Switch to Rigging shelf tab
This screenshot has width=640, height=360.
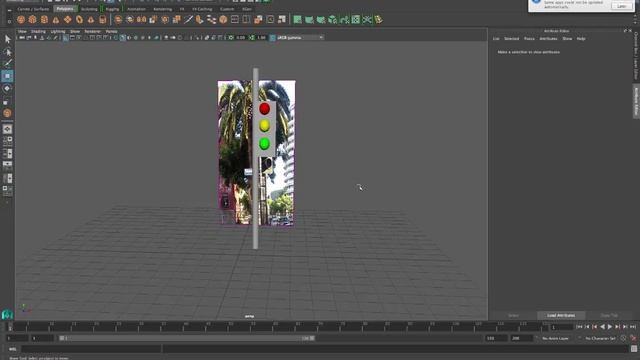(112, 9)
